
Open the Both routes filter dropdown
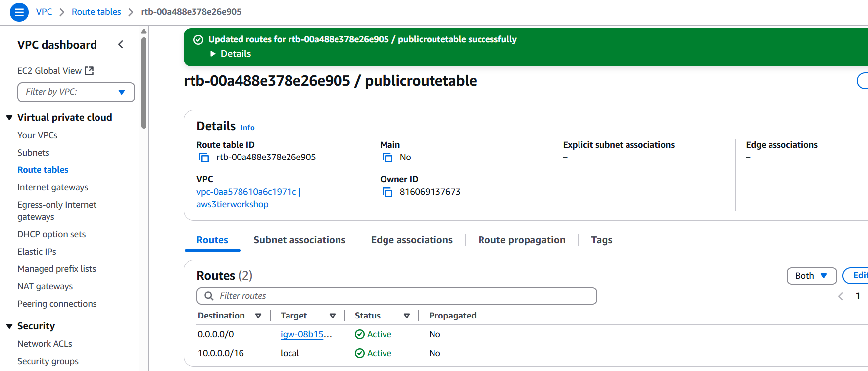(x=812, y=276)
